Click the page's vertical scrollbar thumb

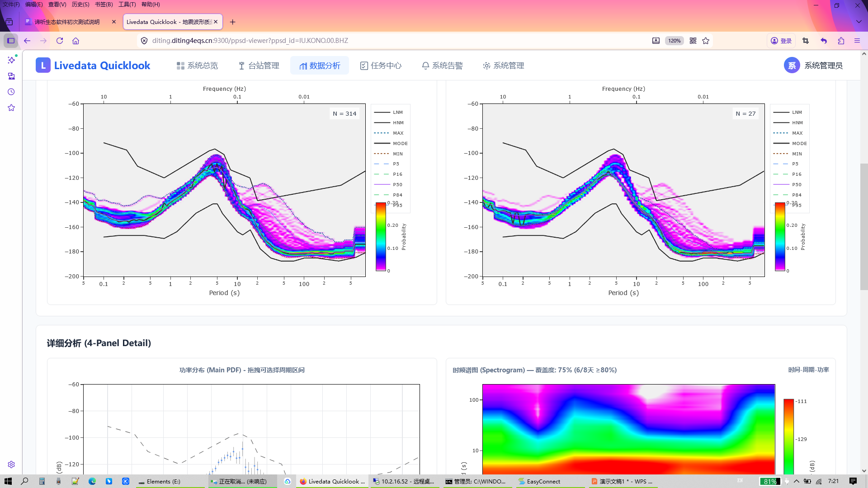click(x=864, y=226)
